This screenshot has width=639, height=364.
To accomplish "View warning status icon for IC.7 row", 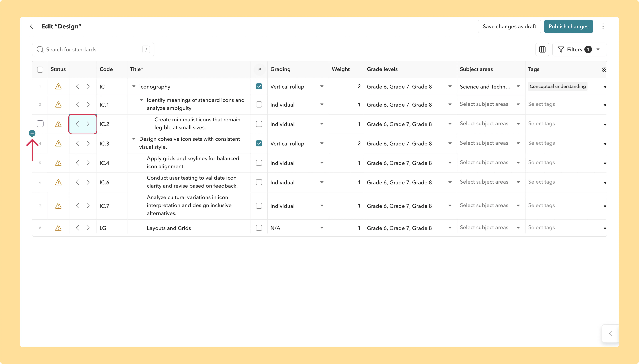I will (58, 206).
